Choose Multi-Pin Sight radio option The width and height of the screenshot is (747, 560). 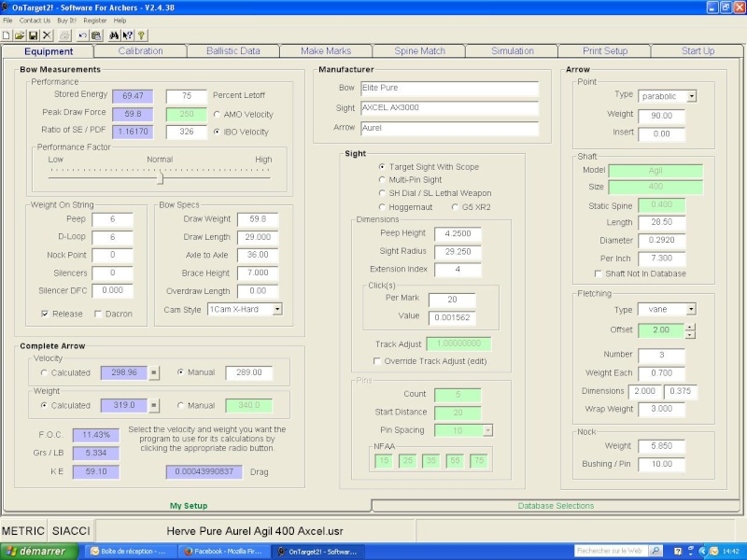382,179
